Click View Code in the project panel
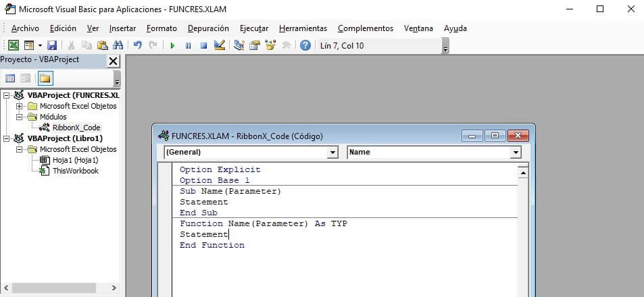This screenshot has width=644, height=297. [x=10, y=78]
